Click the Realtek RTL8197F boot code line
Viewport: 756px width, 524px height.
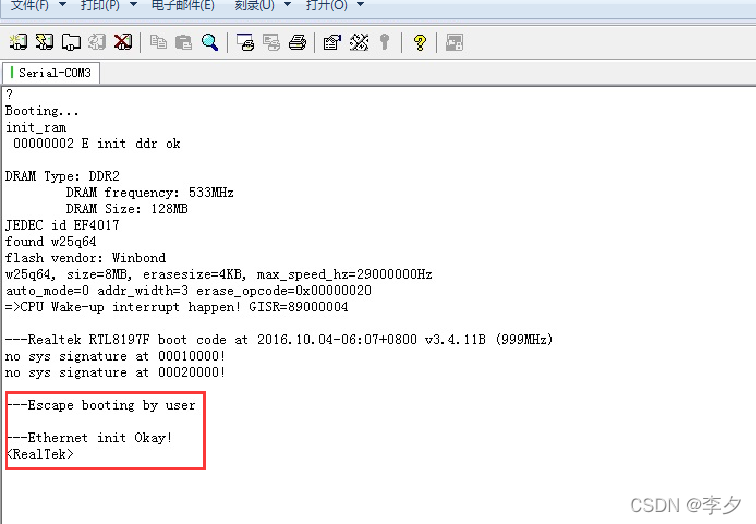pyautogui.click(x=279, y=339)
